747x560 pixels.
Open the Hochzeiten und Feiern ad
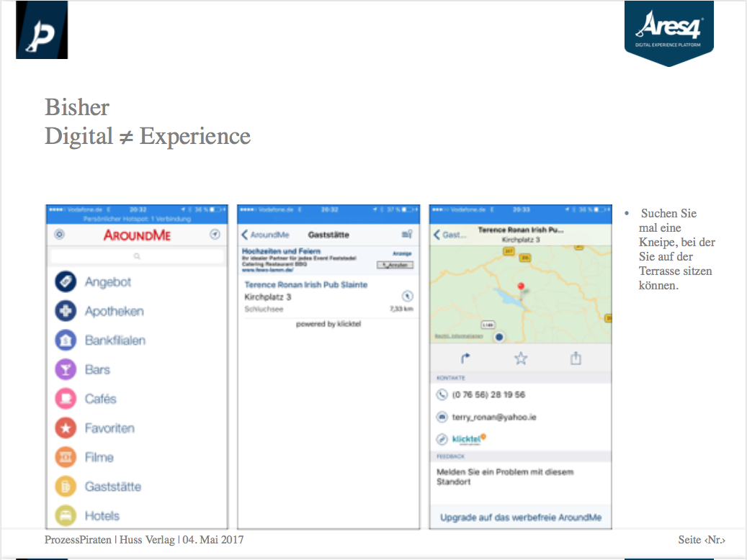(328, 260)
